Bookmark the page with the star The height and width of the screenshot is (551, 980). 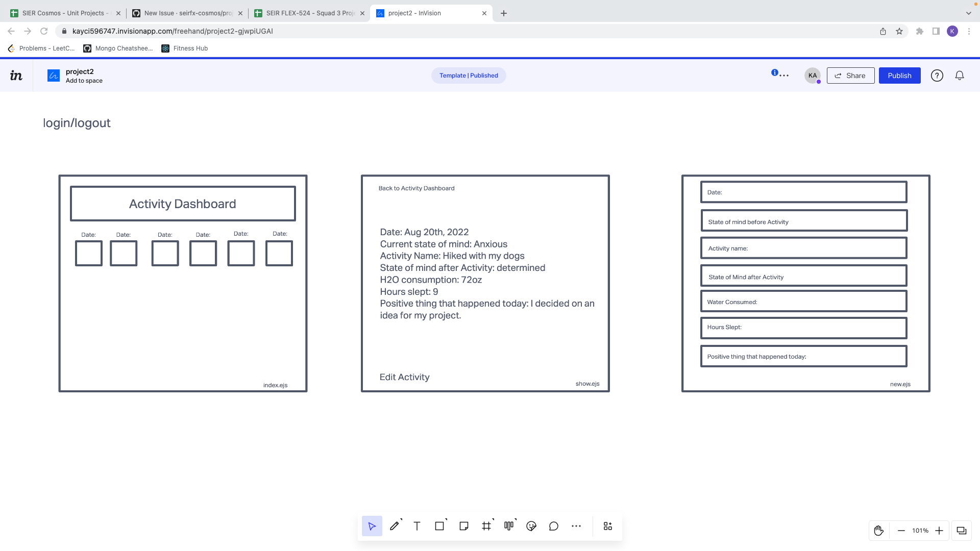tap(899, 31)
